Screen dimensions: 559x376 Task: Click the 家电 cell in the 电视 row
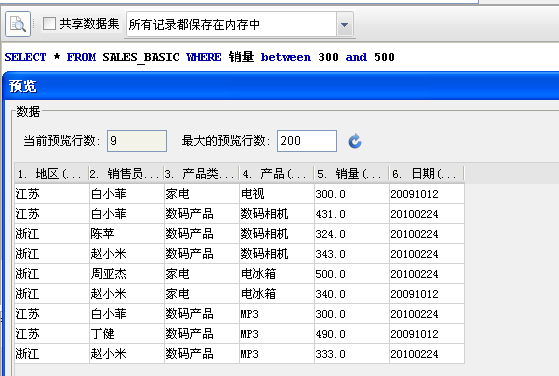pyautogui.click(x=201, y=194)
